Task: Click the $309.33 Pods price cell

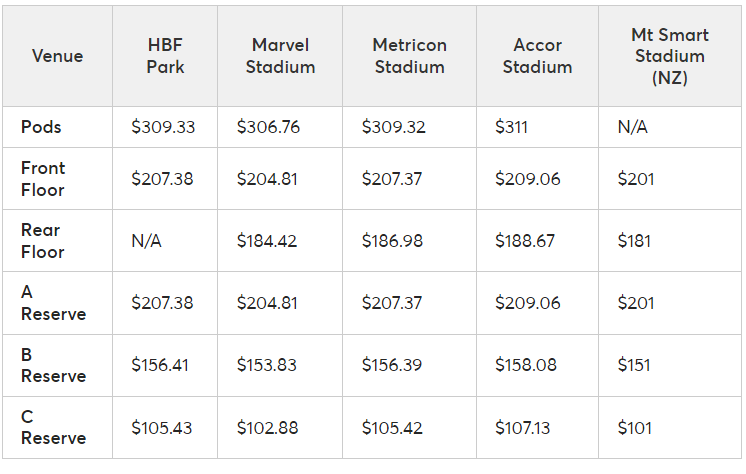Action: (x=163, y=128)
